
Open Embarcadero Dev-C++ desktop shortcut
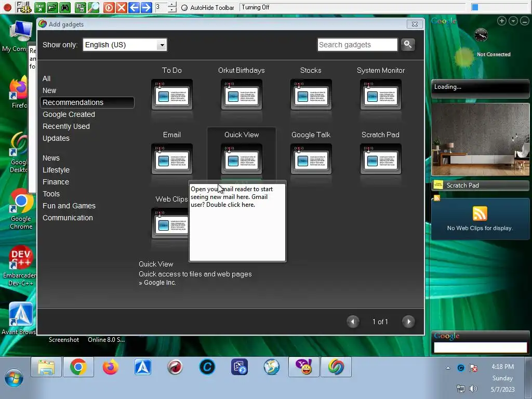[20, 265]
